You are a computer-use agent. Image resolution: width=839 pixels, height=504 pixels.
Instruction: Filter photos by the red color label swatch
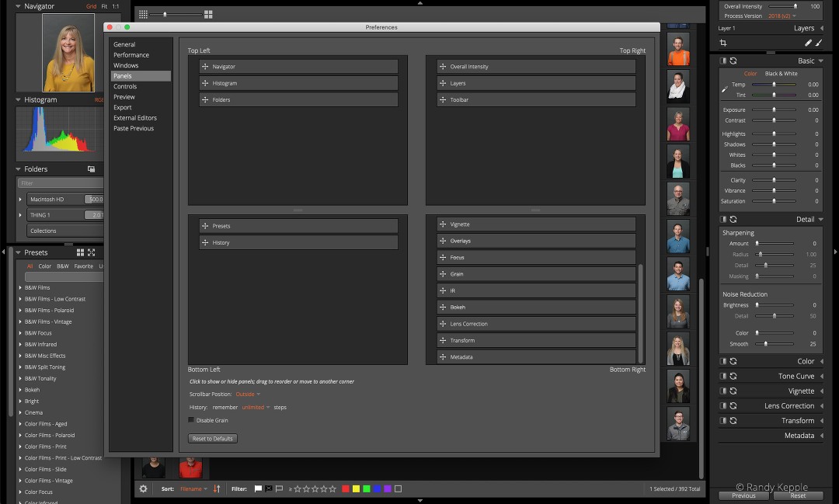pyautogui.click(x=346, y=489)
